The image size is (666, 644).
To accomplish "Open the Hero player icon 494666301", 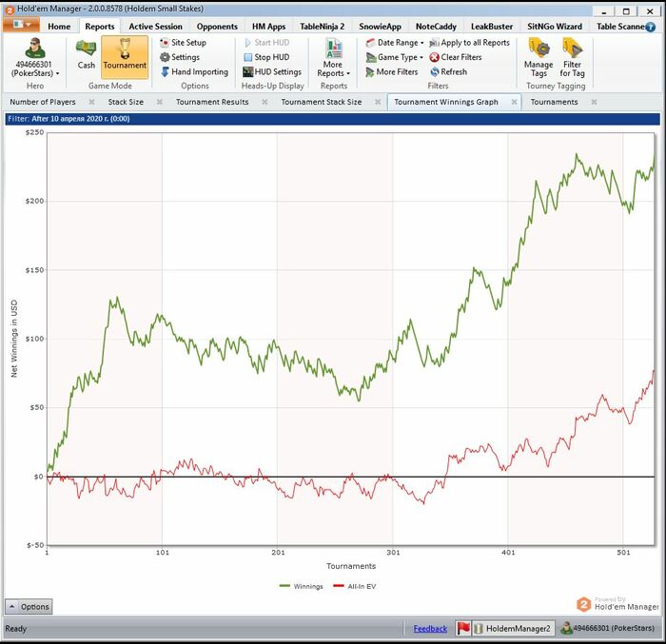I will [35, 56].
